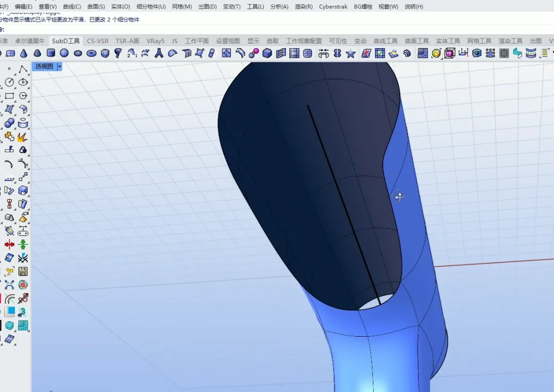Click the floppy disk save icon
The image size is (554, 392).
(x=23, y=272)
